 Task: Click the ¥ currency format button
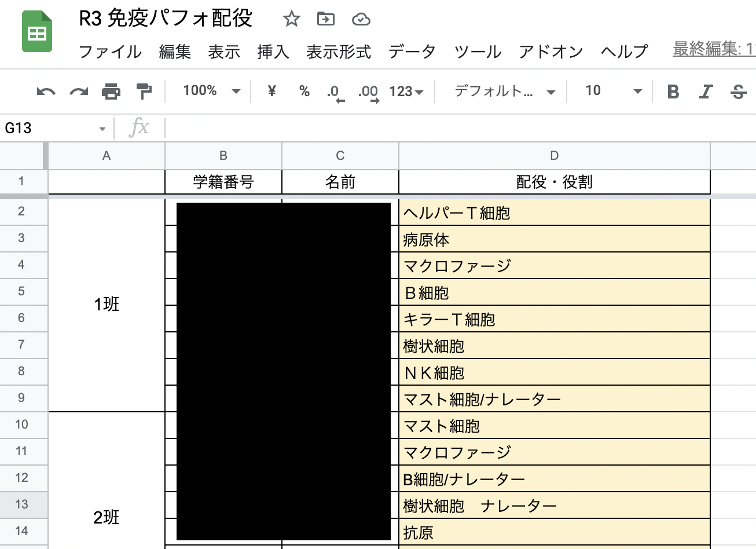click(271, 91)
